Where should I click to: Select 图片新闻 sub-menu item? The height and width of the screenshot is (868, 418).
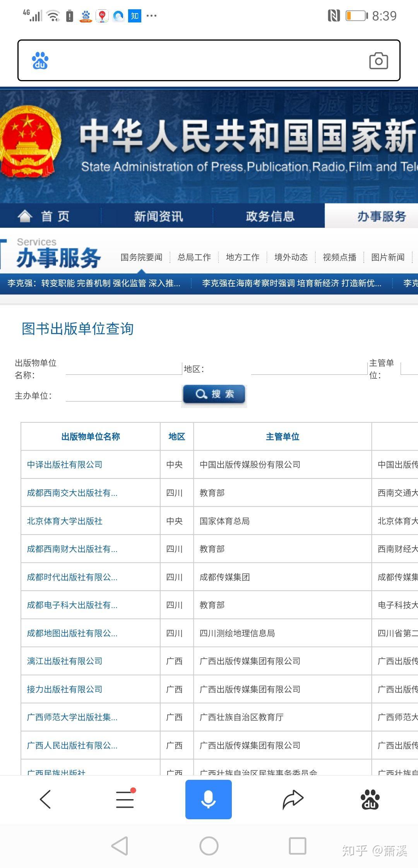pos(388,257)
